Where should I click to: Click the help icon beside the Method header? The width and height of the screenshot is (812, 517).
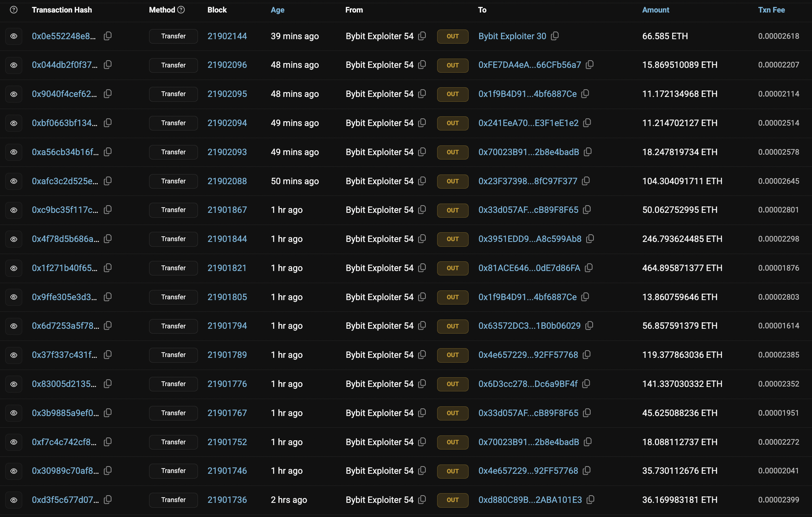(181, 10)
